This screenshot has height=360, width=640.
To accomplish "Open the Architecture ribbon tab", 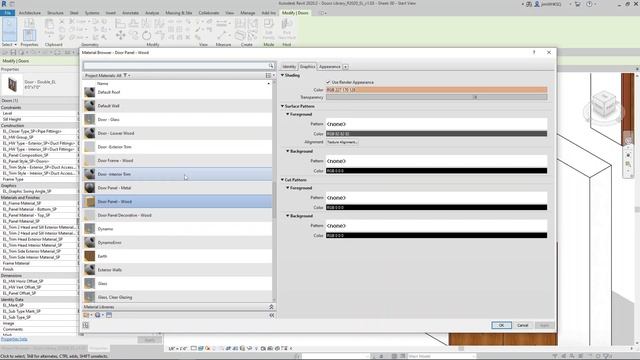I will [x=29, y=13].
